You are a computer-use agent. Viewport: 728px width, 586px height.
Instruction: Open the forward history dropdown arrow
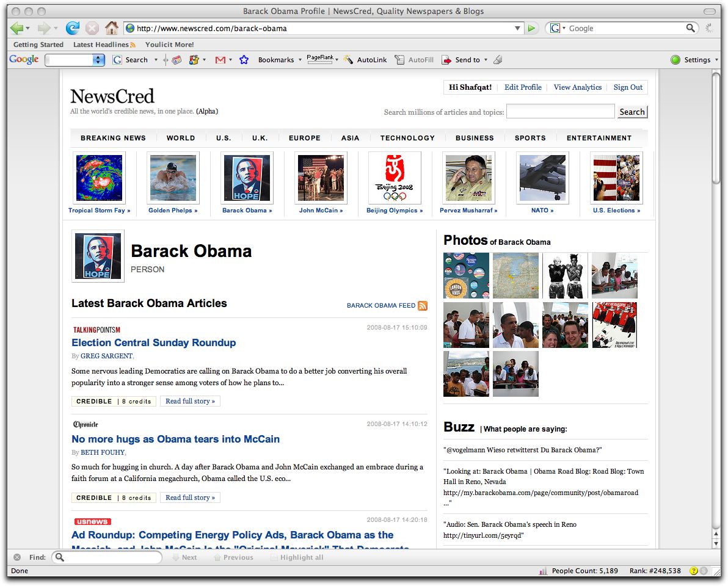coord(56,28)
